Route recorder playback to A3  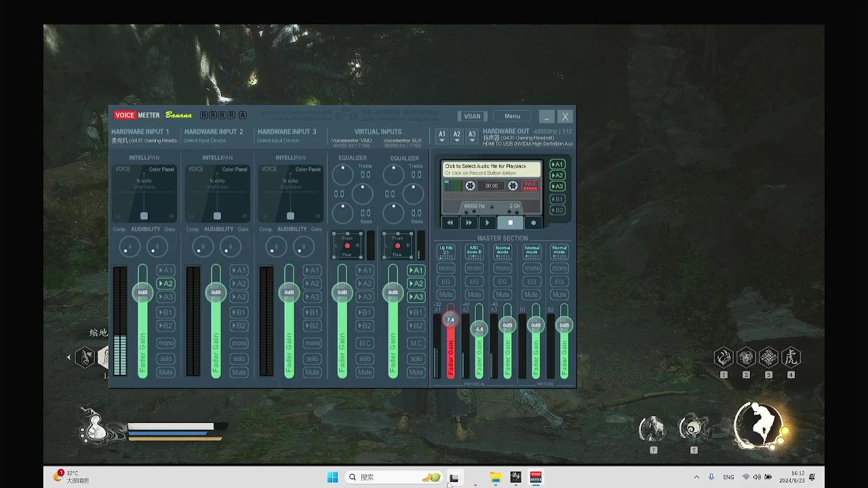pyautogui.click(x=557, y=186)
